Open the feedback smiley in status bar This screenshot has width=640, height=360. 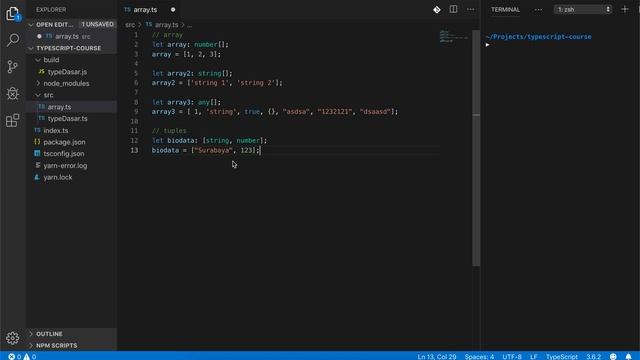click(613, 356)
